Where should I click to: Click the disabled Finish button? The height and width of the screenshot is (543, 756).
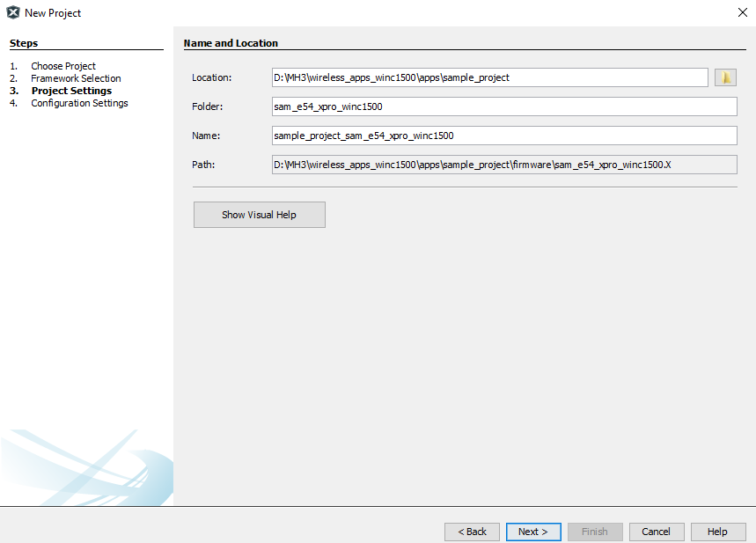(x=595, y=532)
